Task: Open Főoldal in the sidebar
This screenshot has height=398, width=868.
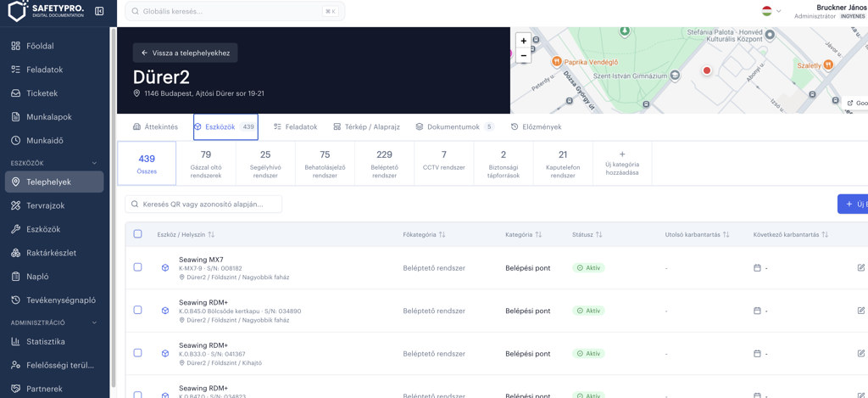Action: pyautogui.click(x=54, y=46)
